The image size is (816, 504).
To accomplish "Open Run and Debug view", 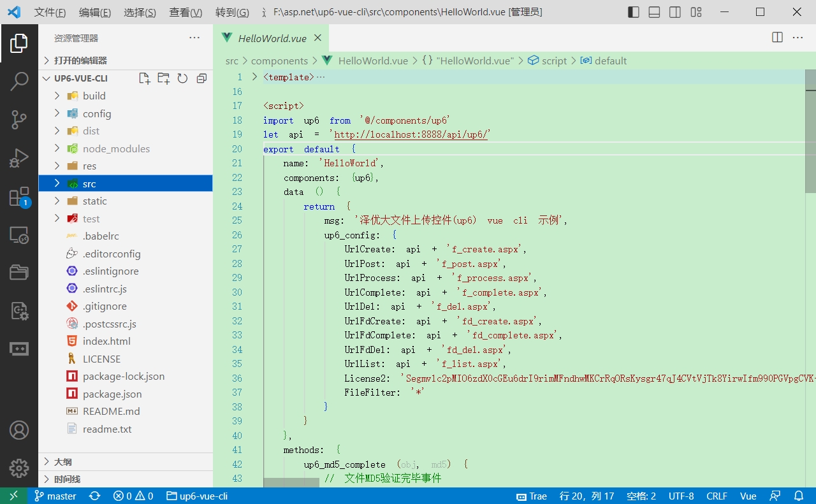I will (x=19, y=158).
